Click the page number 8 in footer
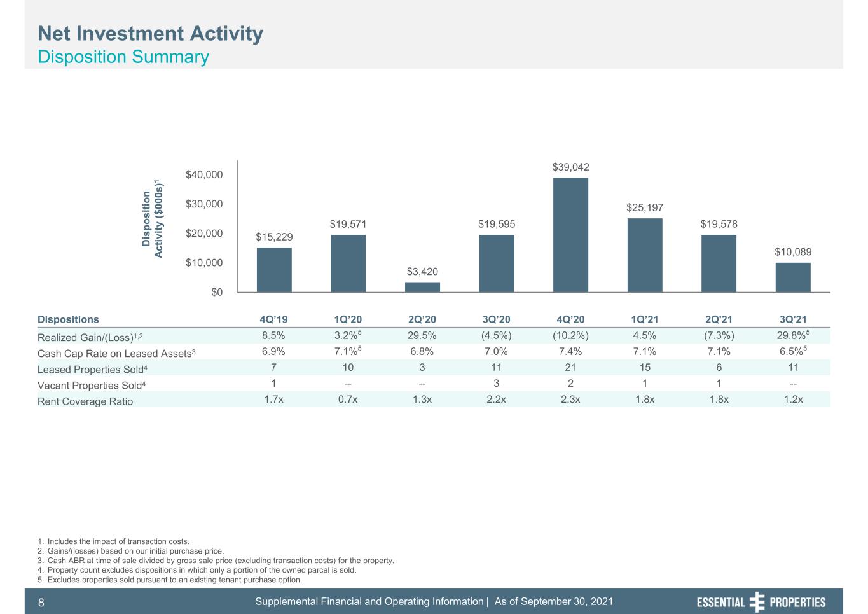This screenshot has height=614, width=868. click(41, 603)
